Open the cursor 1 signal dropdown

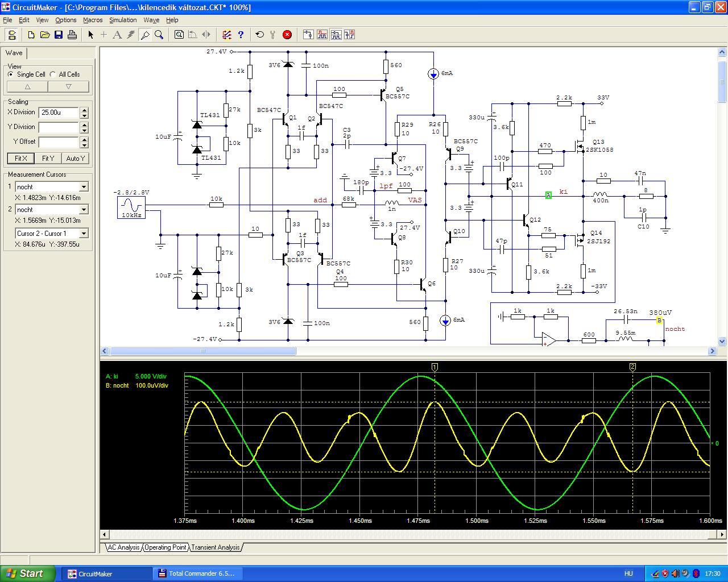point(84,187)
